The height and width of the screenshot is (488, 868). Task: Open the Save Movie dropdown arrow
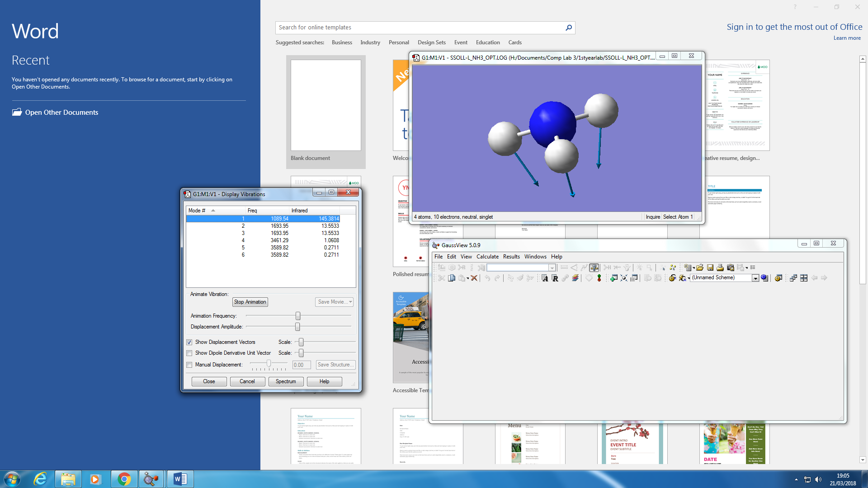pyautogui.click(x=350, y=302)
